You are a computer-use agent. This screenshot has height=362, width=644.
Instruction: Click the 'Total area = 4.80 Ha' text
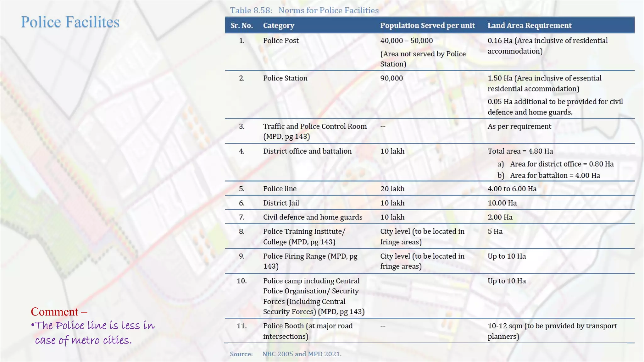pos(520,151)
